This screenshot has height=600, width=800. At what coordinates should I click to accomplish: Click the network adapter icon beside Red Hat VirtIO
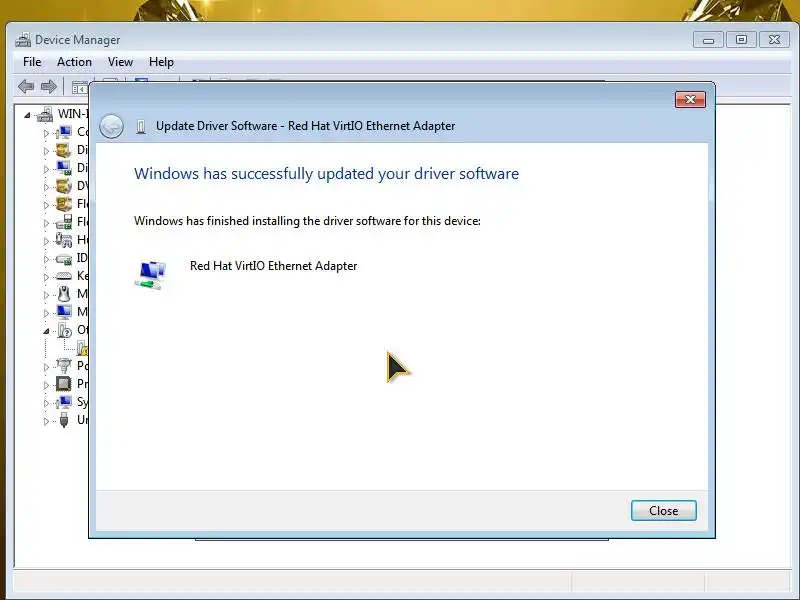[151, 275]
